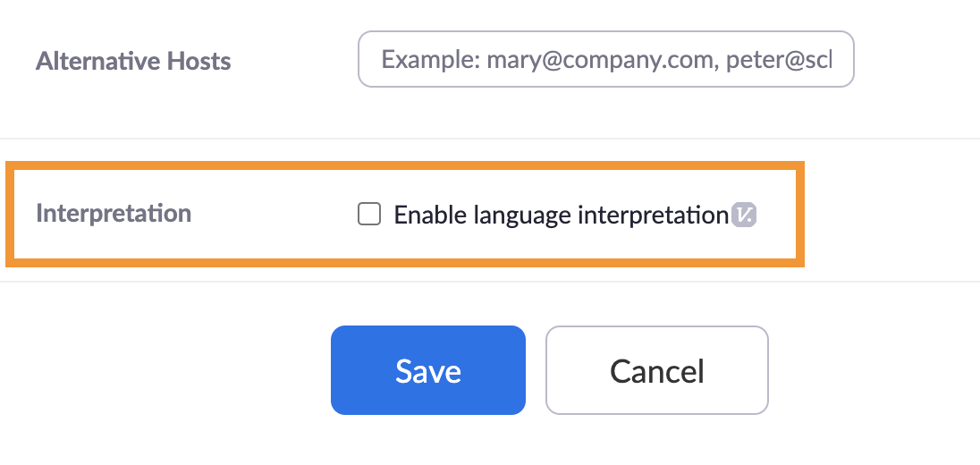Viewport: 980px width, 465px height.
Task: Click the "Enable language interpretation" label text
Action: 562,215
